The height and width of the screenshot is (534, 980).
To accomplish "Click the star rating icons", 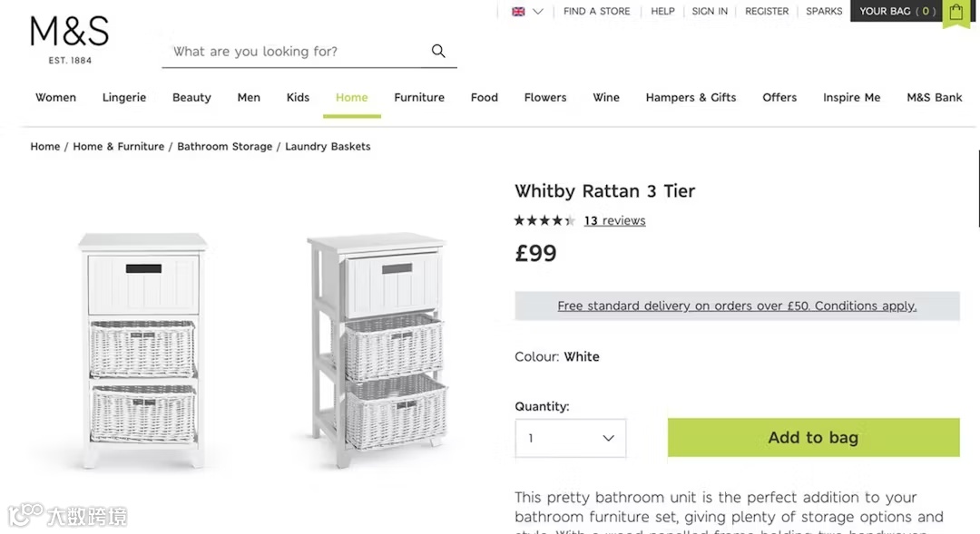I will [x=544, y=220].
